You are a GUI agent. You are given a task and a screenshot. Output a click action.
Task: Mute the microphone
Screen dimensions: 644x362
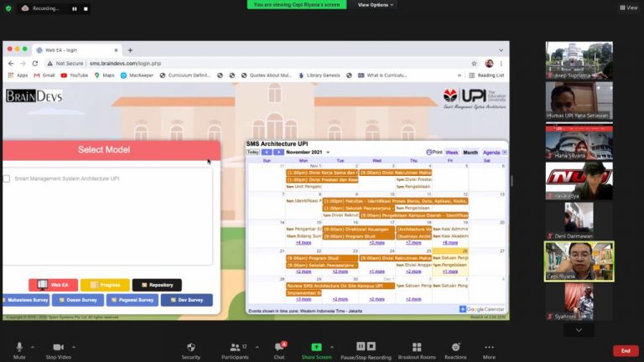19,351
